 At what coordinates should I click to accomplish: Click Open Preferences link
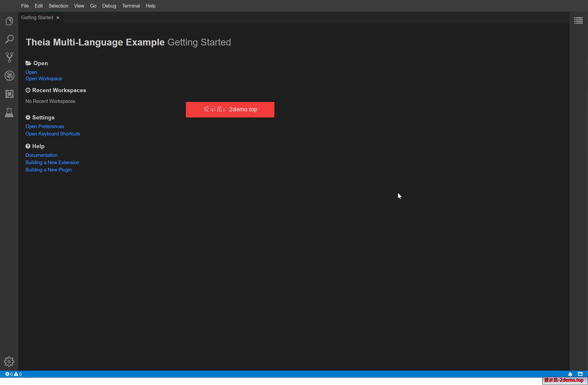[45, 126]
